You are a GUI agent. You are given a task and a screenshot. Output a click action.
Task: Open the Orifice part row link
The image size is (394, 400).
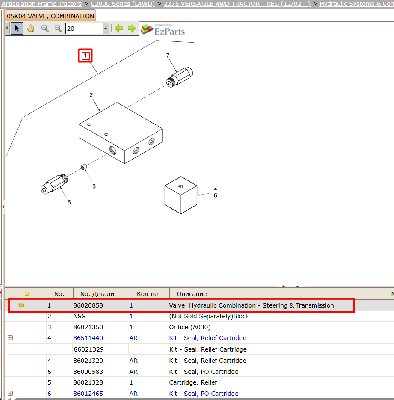[189, 327]
